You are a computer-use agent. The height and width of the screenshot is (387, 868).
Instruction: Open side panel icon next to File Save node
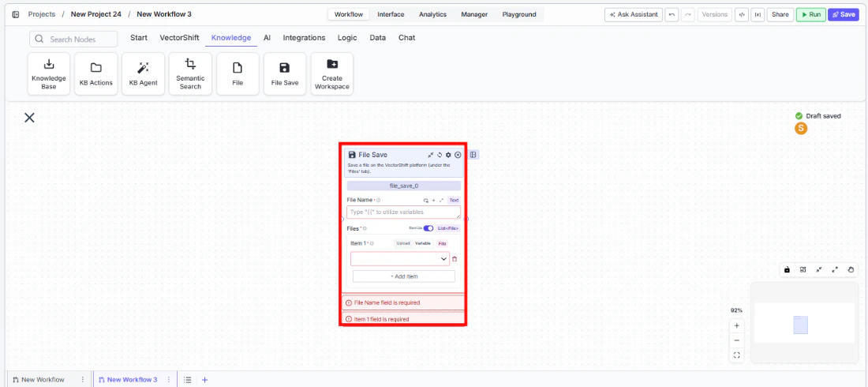[474, 155]
